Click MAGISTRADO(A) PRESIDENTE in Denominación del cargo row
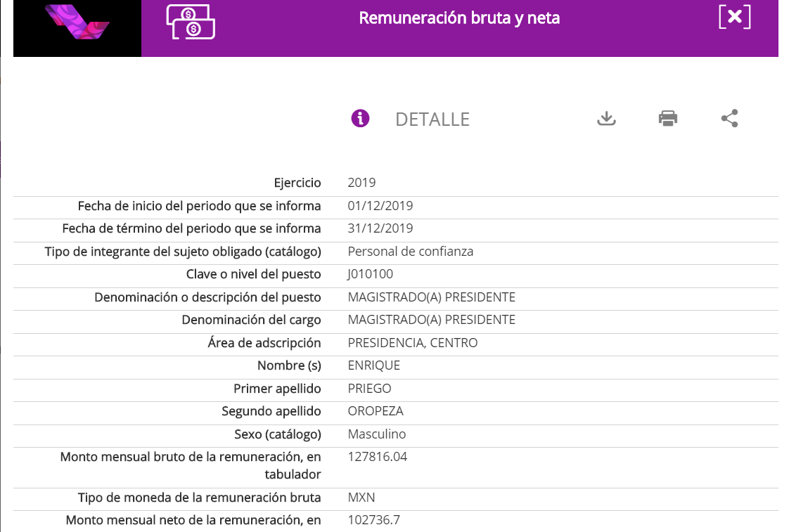This screenshot has height=532, width=789. [x=431, y=320]
